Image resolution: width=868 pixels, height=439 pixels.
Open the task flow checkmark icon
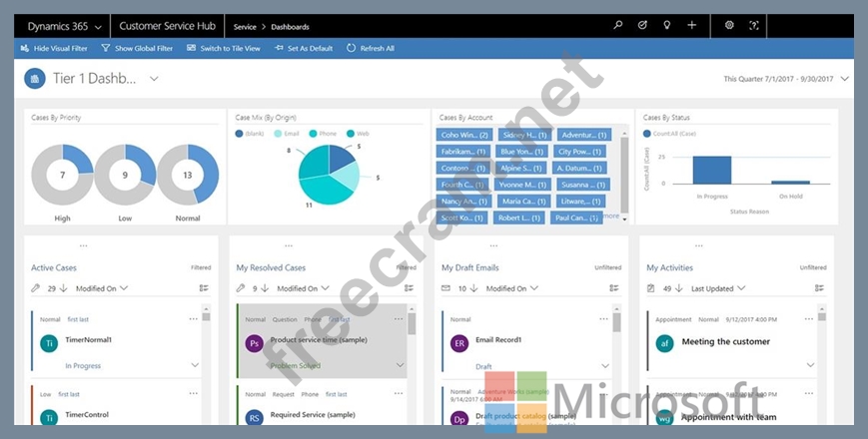click(x=643, y=25)
